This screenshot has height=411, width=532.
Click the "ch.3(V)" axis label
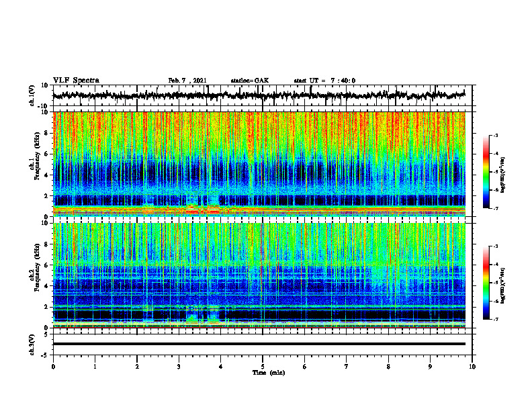32,345
